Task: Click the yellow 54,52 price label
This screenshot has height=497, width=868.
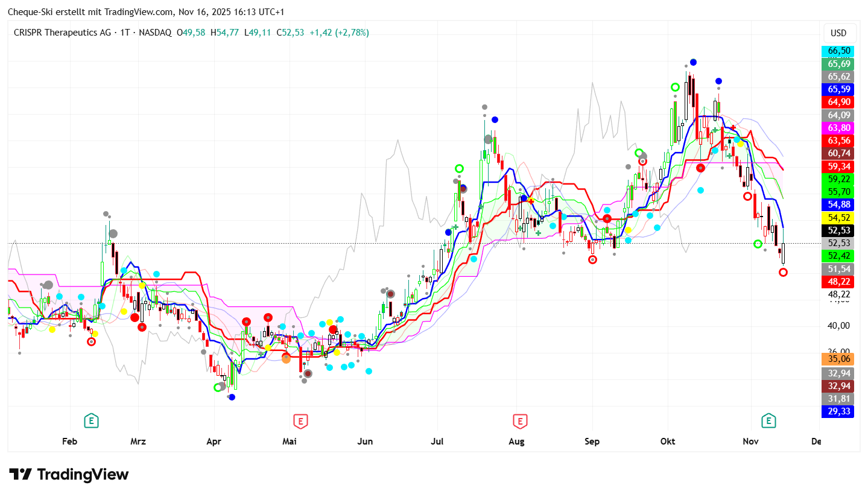Action: (839, 217)
